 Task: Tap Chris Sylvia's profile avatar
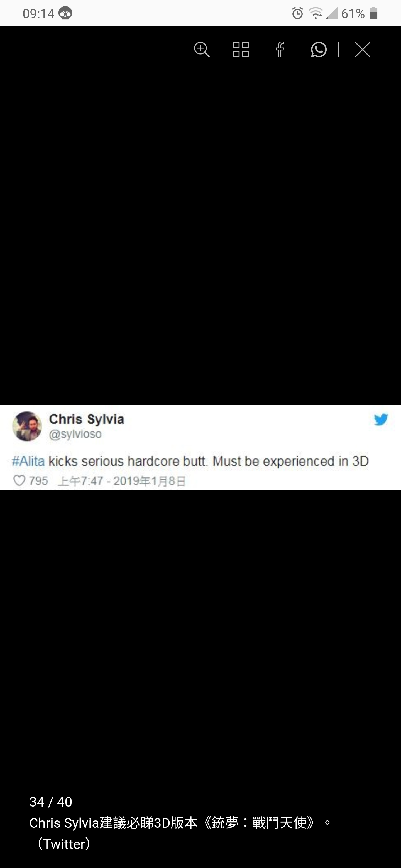(x=27, y=426)
